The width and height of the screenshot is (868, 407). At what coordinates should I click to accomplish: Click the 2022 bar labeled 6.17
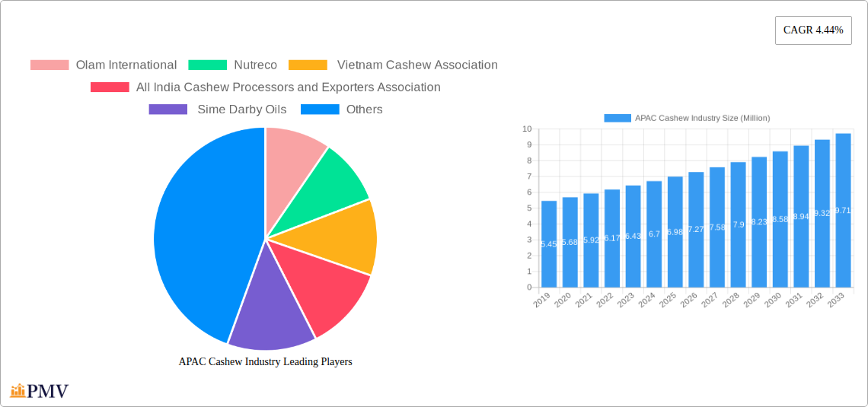pyautogui.click(x=612, y=238)
